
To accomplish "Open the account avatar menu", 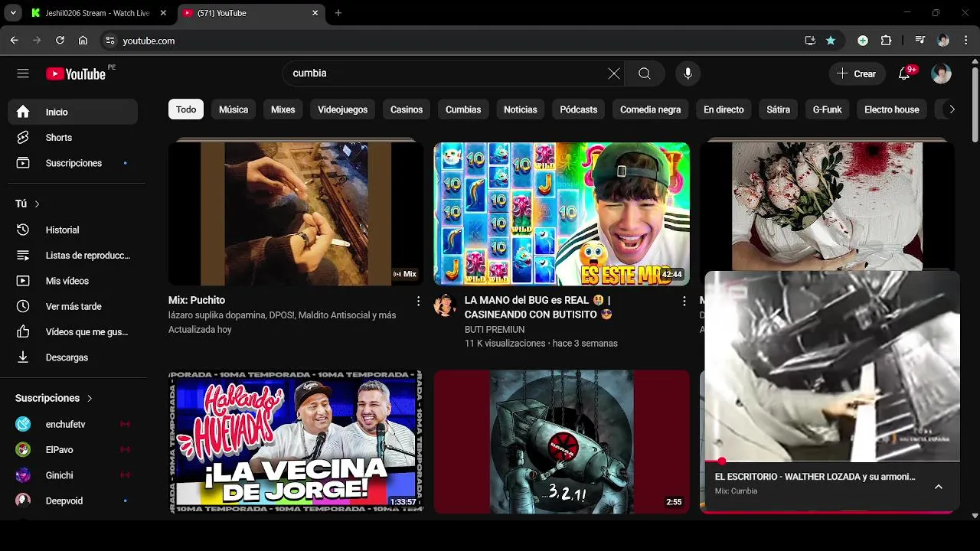I will [x=941, y=73].
